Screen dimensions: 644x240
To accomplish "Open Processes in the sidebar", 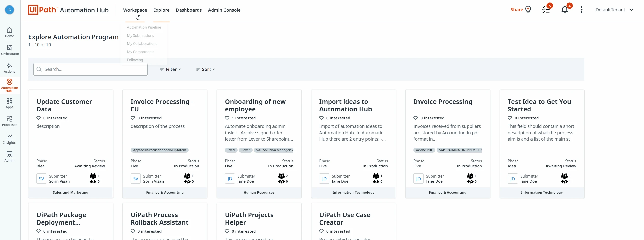I will pyautogui.click(x=9, y=121).
